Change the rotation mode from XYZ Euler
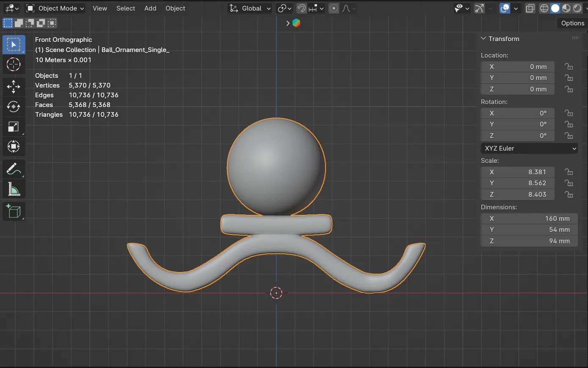The width and height of the screenshot is (588, 368). pos(529,148)
